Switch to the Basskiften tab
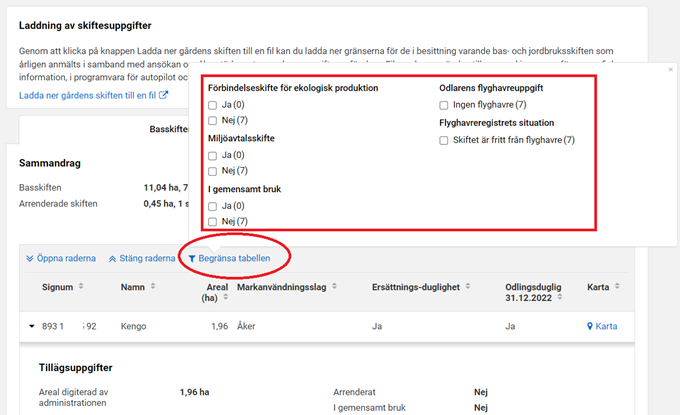Screen dimensions: 680x415 pyautogui.click(x=170, y=129)
